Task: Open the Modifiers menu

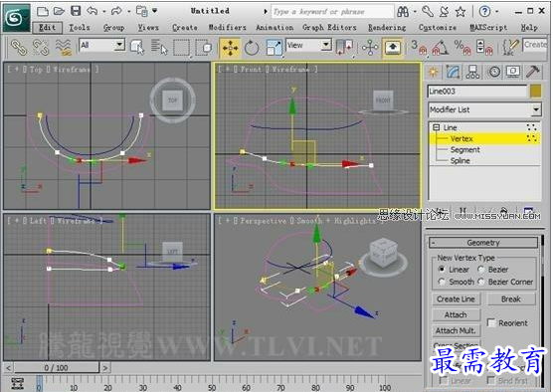Action: point(227,27)
